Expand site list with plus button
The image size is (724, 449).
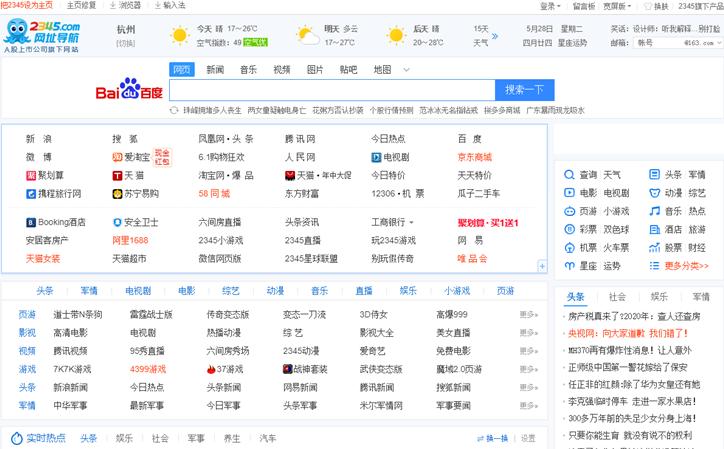point(542,267)
